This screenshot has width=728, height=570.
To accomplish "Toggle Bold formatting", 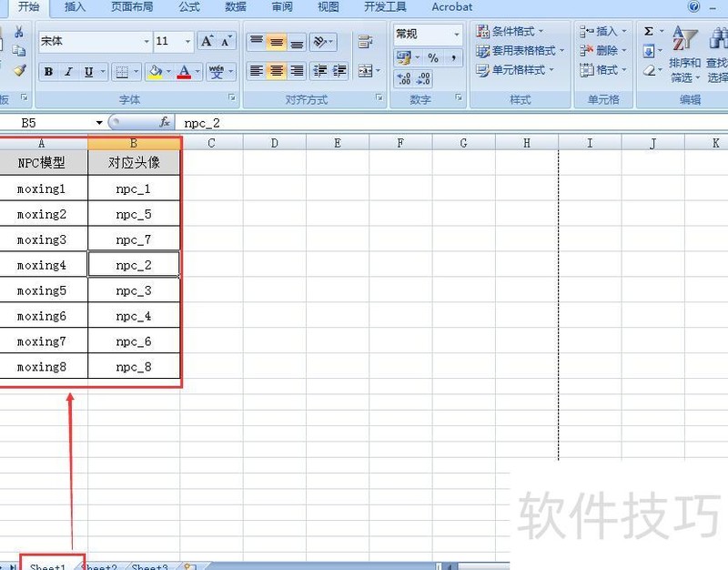I will pos(46,70).
